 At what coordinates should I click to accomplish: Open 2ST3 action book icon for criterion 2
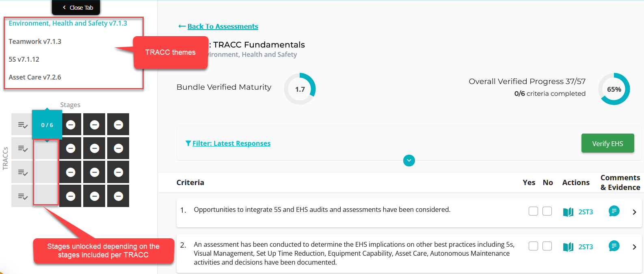568,247
